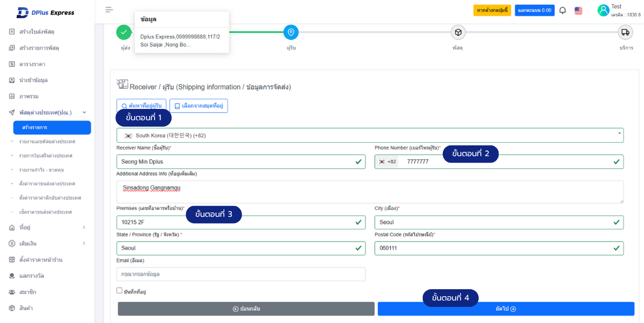Click the green checkmark sender step
644x323 pixels.
pos(124,32)
